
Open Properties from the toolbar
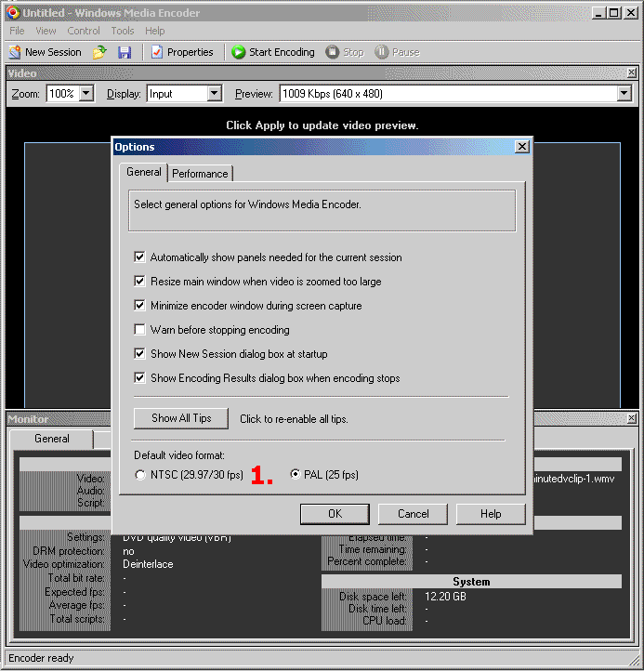[x=182, y=52]
